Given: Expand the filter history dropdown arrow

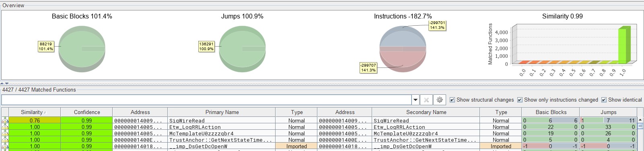Looking at the screenshot, I should tap(416, 100).
